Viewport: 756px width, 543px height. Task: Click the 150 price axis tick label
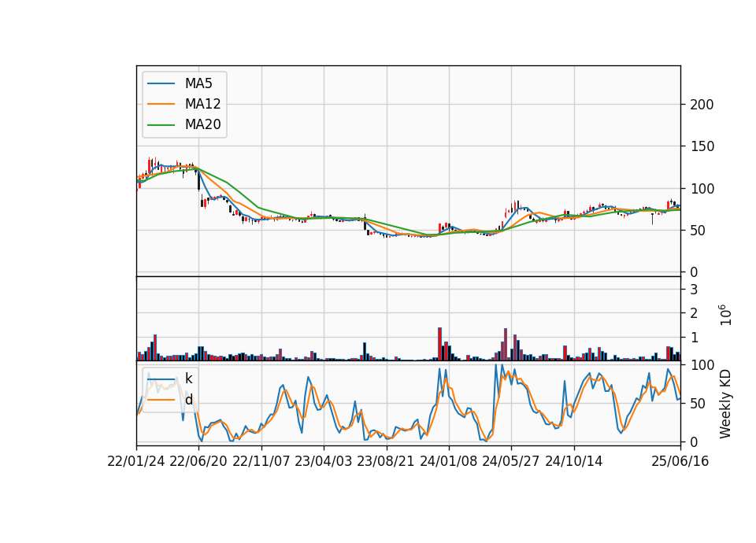[x=702, y=146]
